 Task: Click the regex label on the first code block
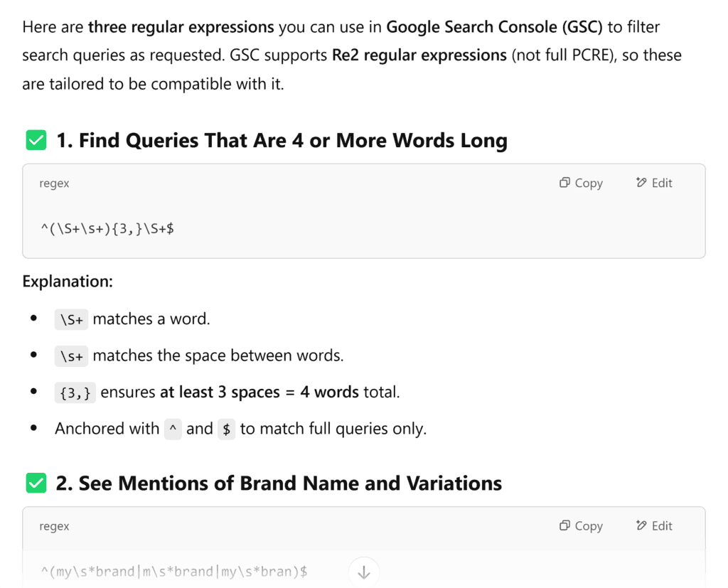pos(54,183)
